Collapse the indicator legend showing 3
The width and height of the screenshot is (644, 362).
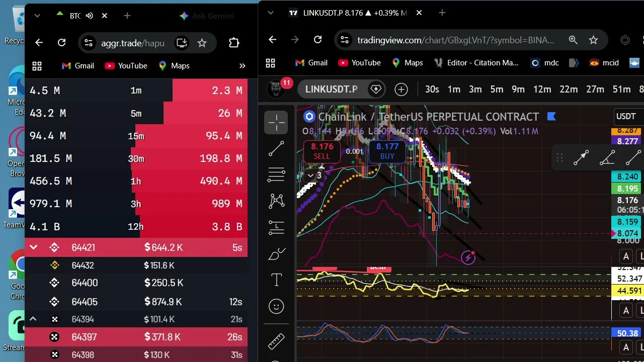314,175
